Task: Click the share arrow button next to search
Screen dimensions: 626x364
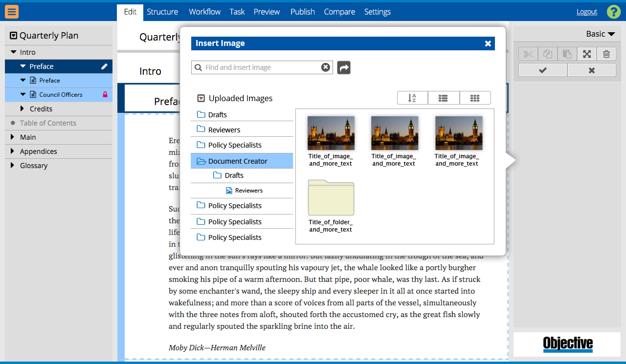Action: click(x=344, y=67)
